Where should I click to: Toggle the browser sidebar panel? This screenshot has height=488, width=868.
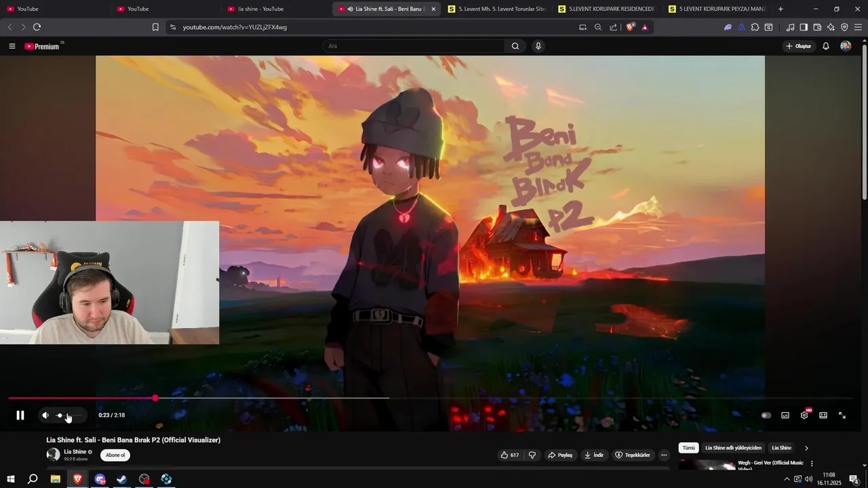click(804, 27)
